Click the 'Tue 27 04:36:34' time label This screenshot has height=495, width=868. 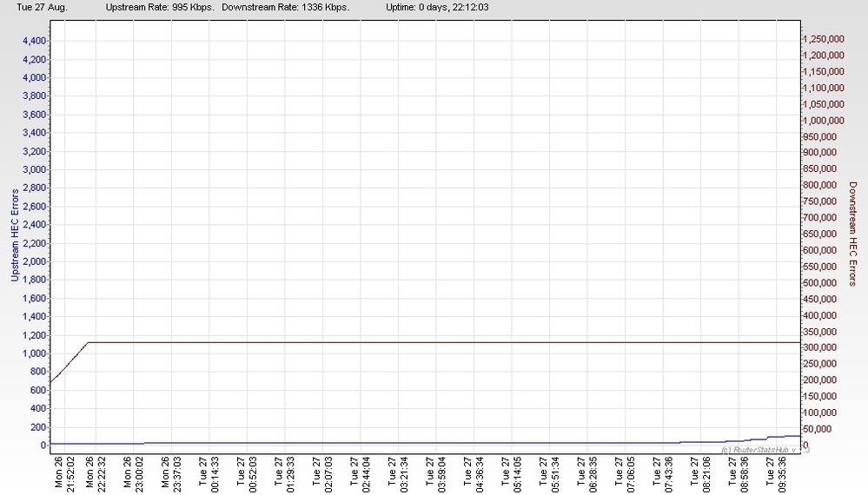point(474,474)
